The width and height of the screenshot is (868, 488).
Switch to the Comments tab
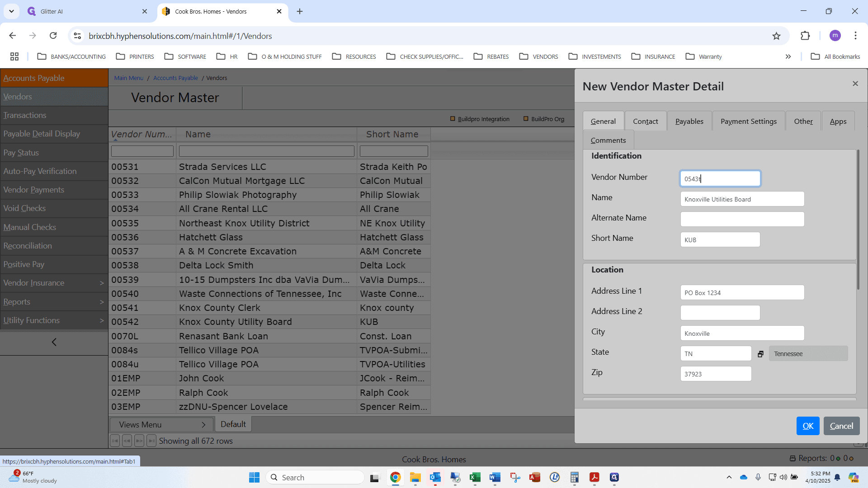608,140
